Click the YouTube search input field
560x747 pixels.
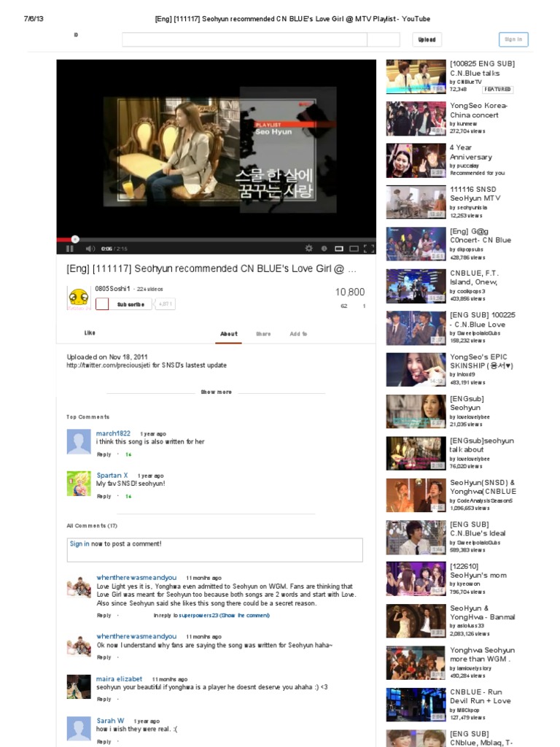pos(244,40)
